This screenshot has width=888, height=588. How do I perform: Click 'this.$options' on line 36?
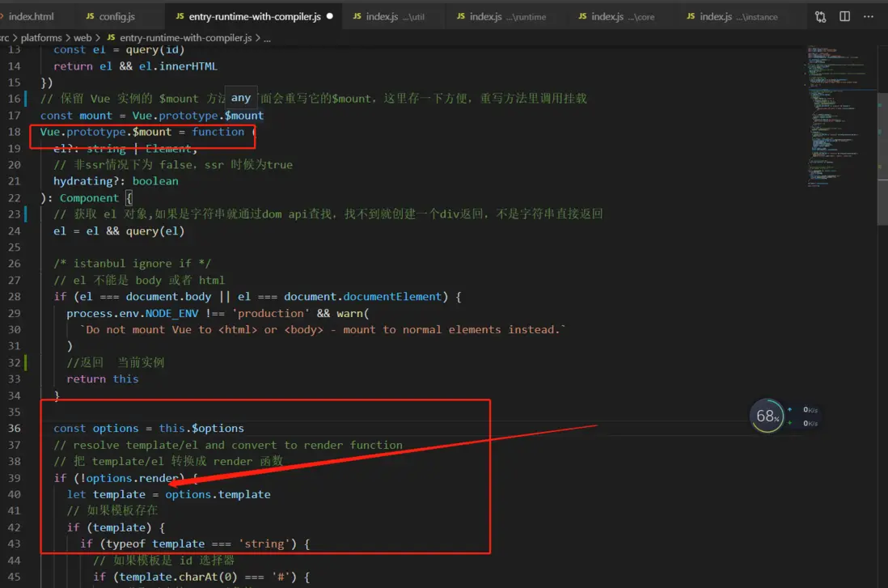click(x=201, y=428)
